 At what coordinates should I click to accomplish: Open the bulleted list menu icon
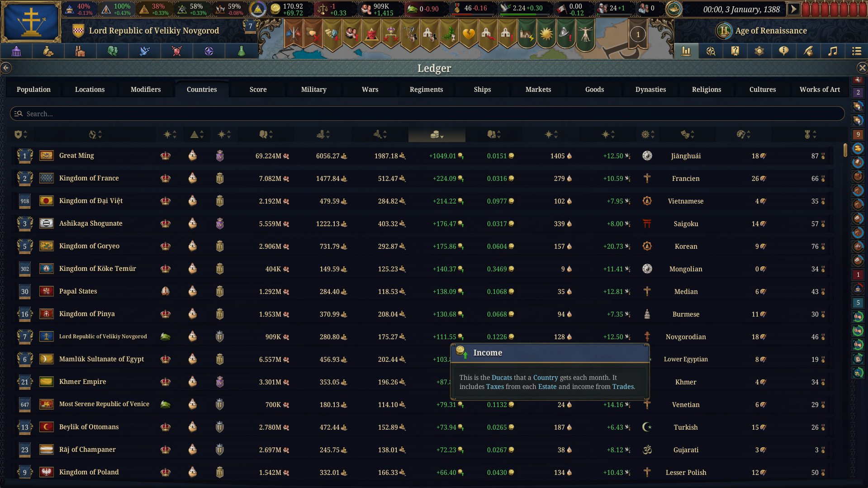(857, 51)
